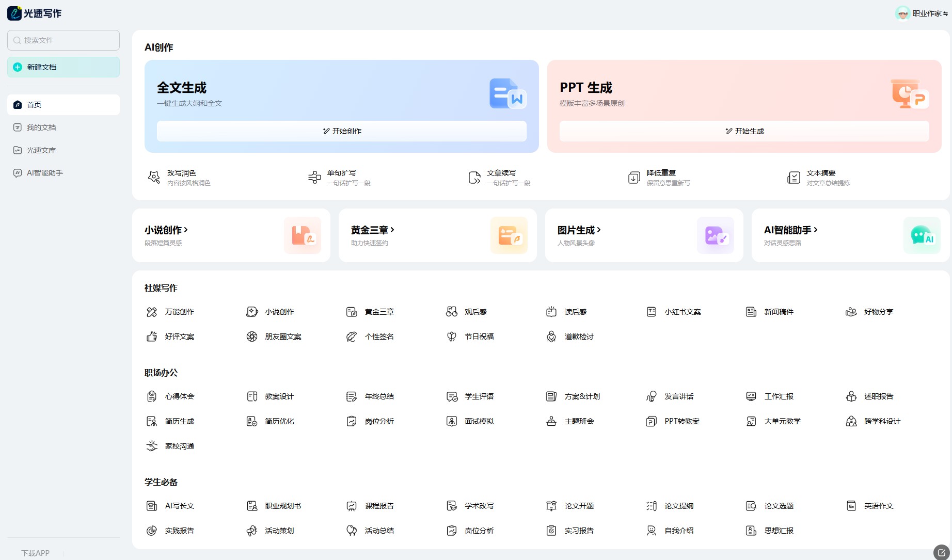Image resolution: width=952 pixels, height=560 pixels.
Task: Switch identity via 职业作家 account menu
Action: click(922, 13)
